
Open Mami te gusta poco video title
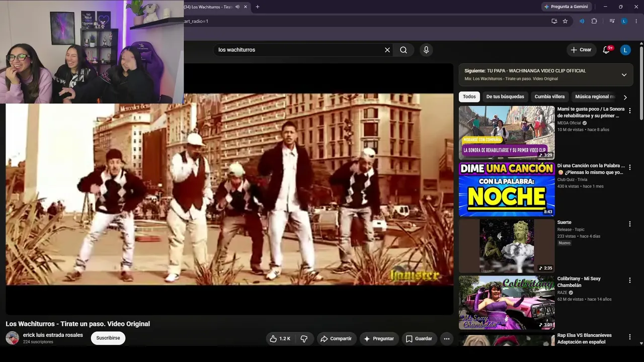pos(591,112)
